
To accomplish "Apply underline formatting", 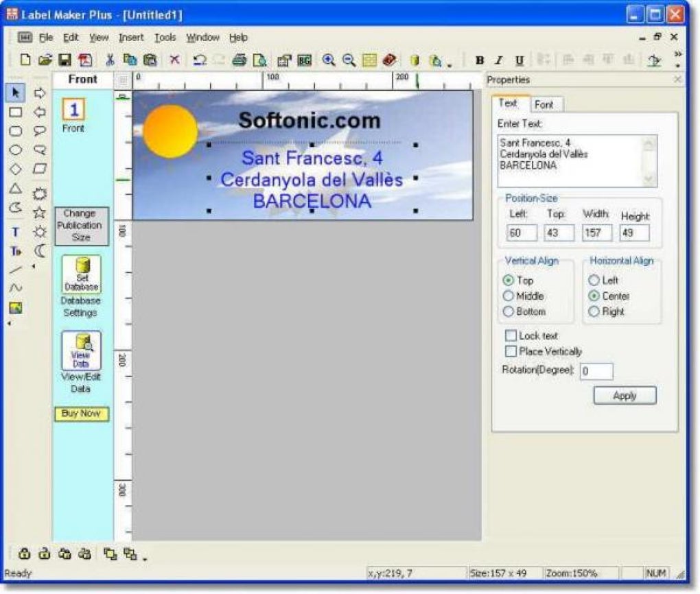I will 520,60.
